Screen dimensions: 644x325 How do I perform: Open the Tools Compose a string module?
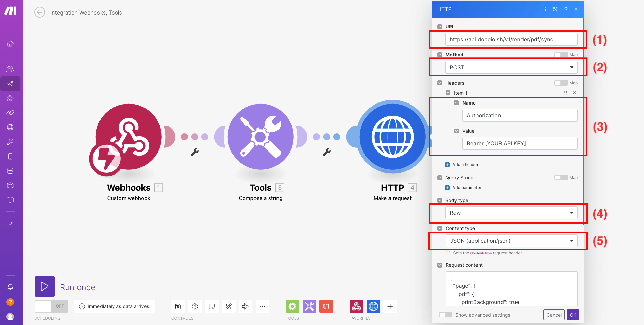(260, 137)
